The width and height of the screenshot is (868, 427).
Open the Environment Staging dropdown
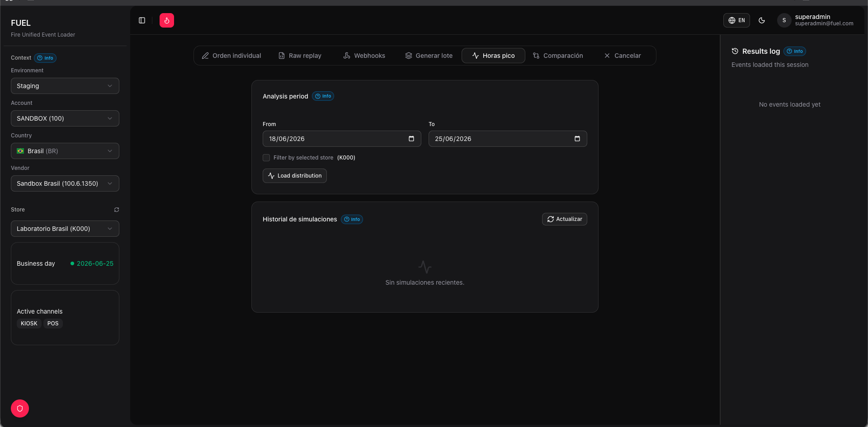click(x=65, y=86)
